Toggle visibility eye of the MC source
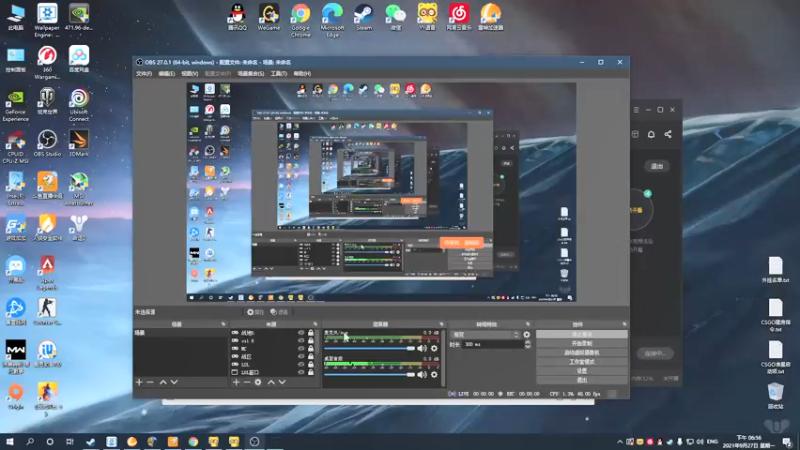 click(x=301, y=348)
